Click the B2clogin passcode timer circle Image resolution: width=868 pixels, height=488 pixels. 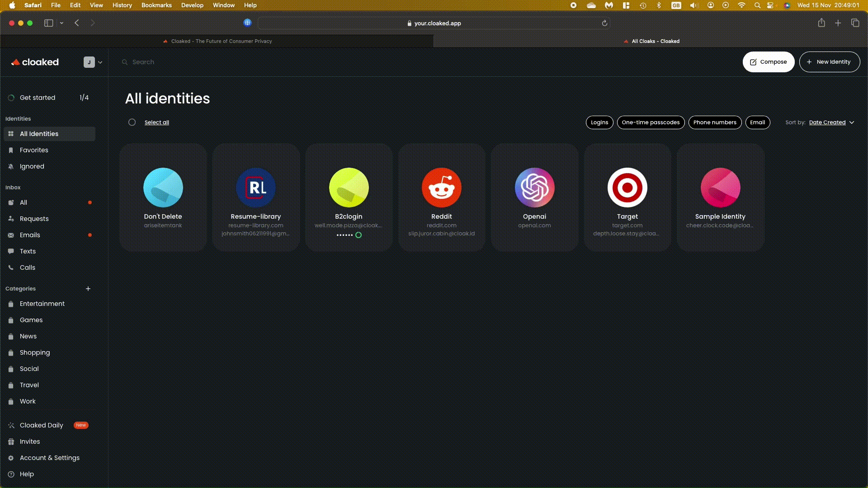coord(359,235)
